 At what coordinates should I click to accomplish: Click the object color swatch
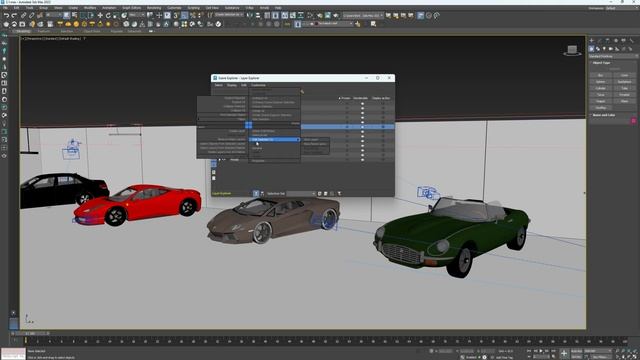633,121
